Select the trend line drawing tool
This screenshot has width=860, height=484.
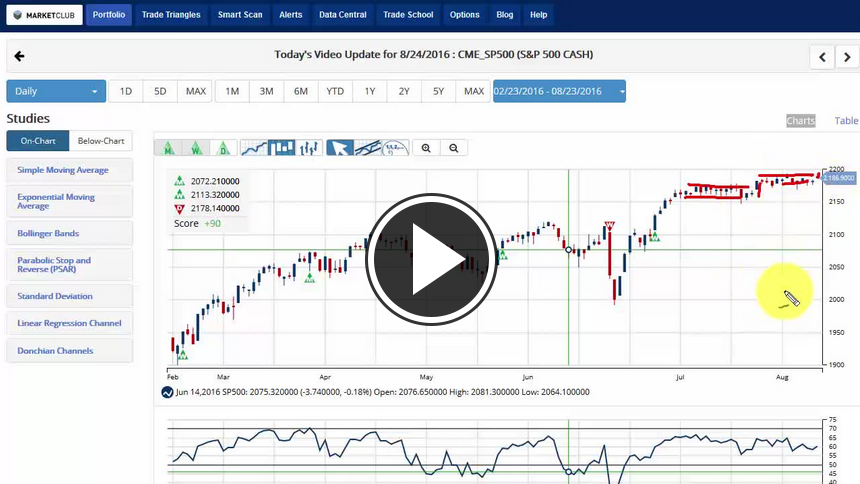(368, 148)
